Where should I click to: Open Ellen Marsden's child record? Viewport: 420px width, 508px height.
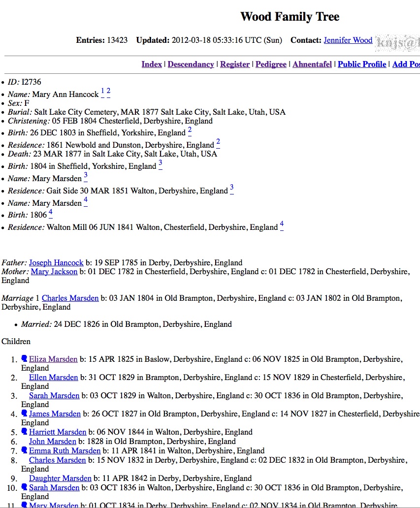(53, 377)
